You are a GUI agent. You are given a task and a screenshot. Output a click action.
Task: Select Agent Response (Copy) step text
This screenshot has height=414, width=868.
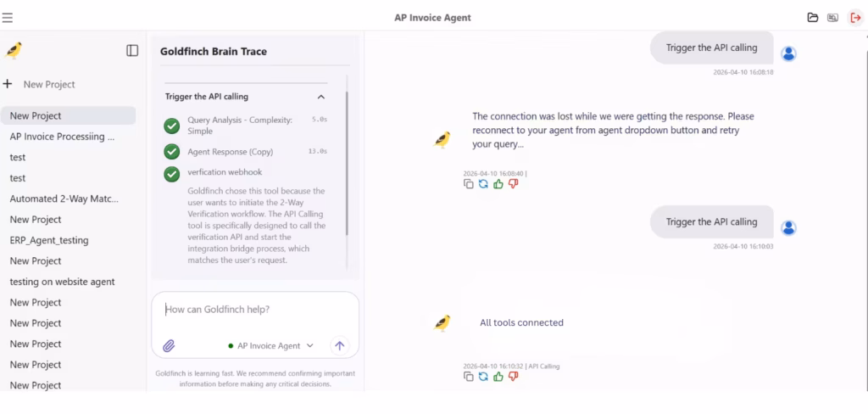tap(230, 151)
